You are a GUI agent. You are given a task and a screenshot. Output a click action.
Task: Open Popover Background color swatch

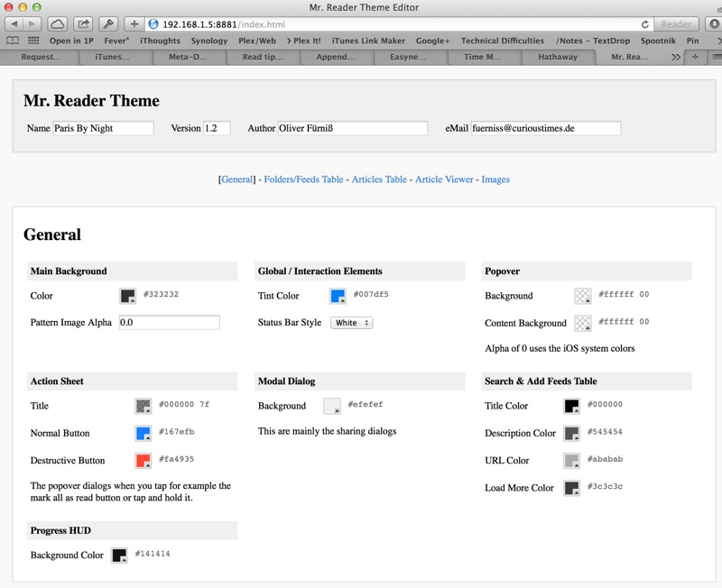(x=583, y=296)
